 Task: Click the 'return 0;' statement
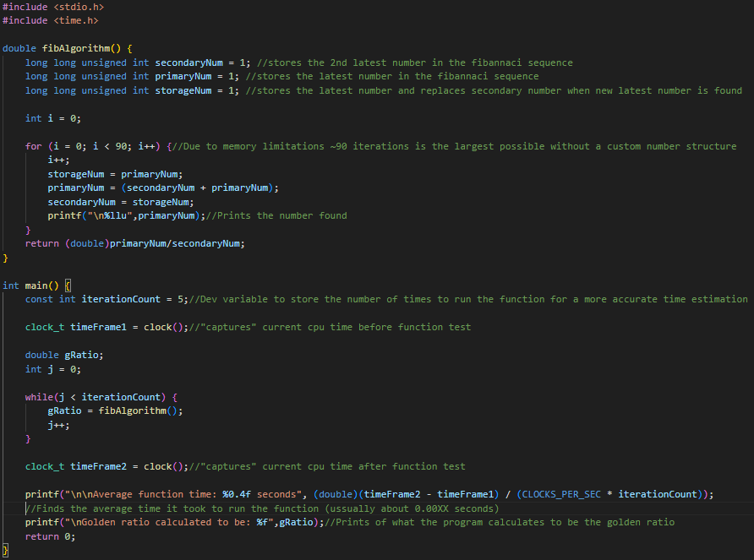(50, 536)
